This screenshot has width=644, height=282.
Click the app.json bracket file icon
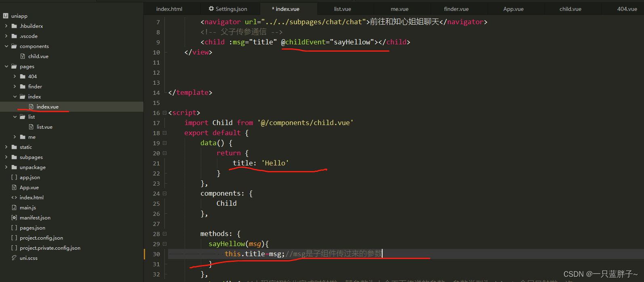[x=14, y=177]
